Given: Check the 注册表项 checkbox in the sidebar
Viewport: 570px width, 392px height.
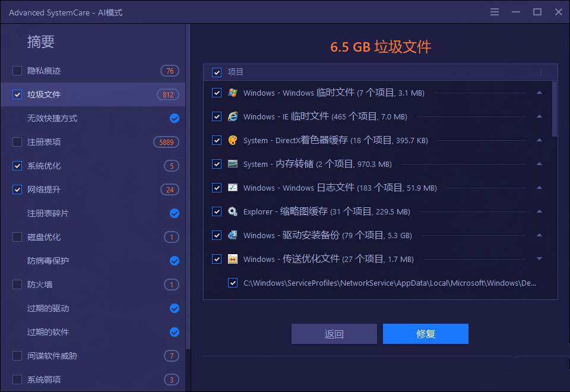Looking at the screenshot, I should (17, 142).
